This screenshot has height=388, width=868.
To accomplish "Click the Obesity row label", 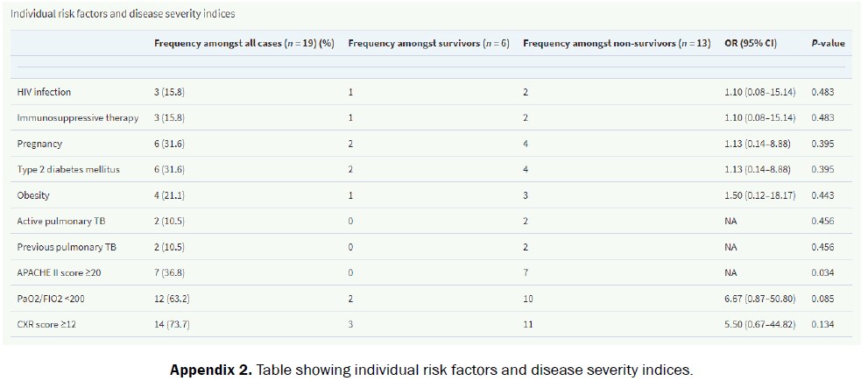I will tap(35, 195).
